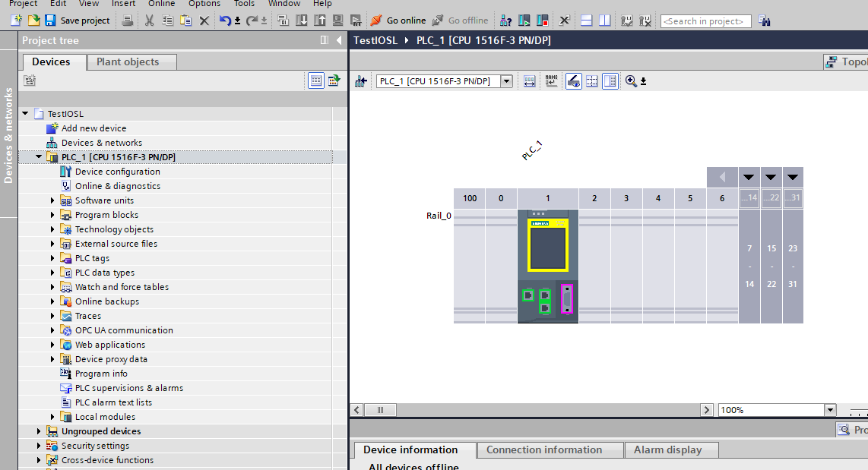Open Accessible devices icon with question mark
Image resolution: width=868 pixels, height=470 pixels.
505,21
